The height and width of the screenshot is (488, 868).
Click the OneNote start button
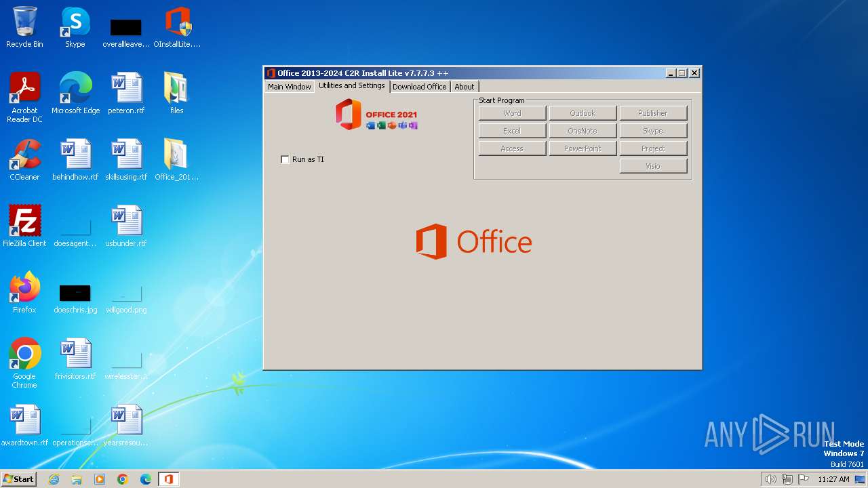point(583,131)
